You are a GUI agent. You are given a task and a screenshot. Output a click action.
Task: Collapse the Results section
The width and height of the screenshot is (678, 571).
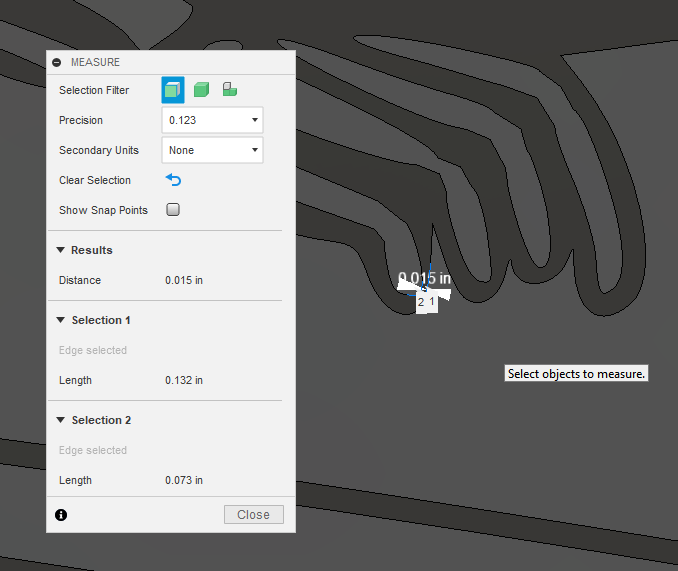[61, 250]
